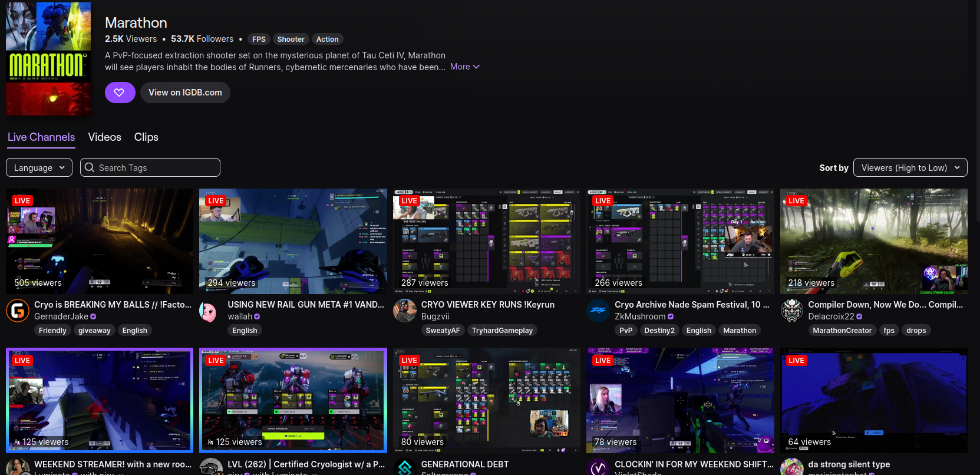
Task: Select the fps tag under Delacroix22
Action: pyautogui.click(x=889, y=331)
